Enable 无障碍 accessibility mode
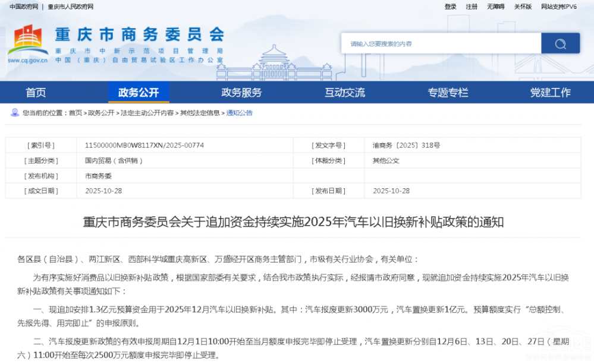 (496, 7)
